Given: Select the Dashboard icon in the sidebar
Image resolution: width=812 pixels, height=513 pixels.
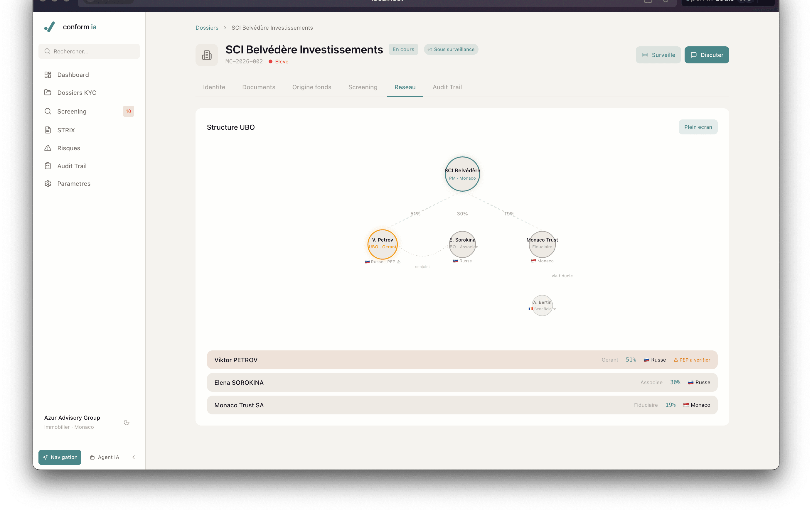Looking at the screenshot, I should pos(48,75).
